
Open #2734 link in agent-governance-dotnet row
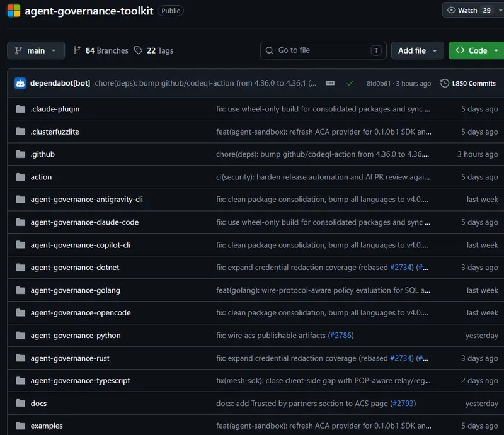click(x=401, y=268)
